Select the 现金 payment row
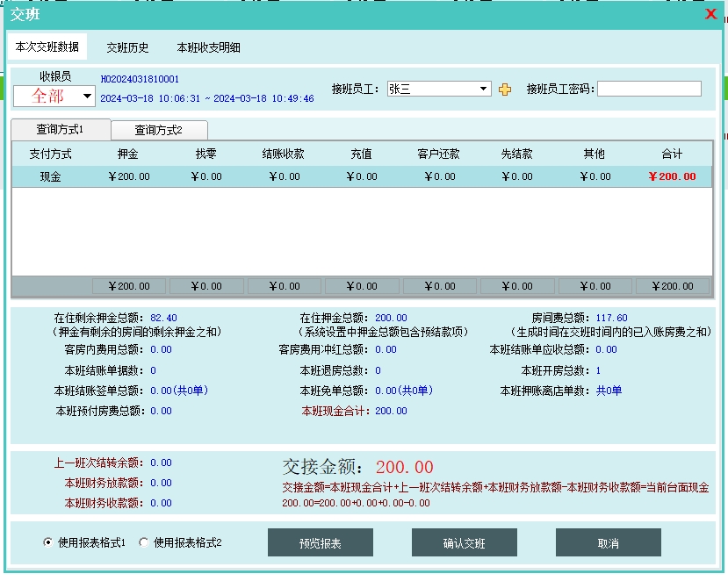Image resolution: width=728 pixels, height=581 pixels. click(x=50, y=176)
